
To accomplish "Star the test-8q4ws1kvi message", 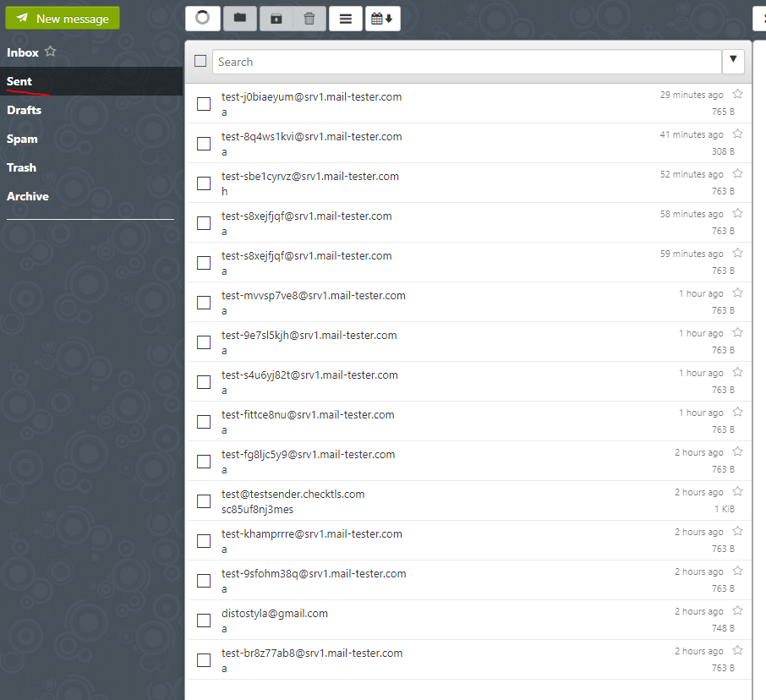I will (x=737, y=134).
